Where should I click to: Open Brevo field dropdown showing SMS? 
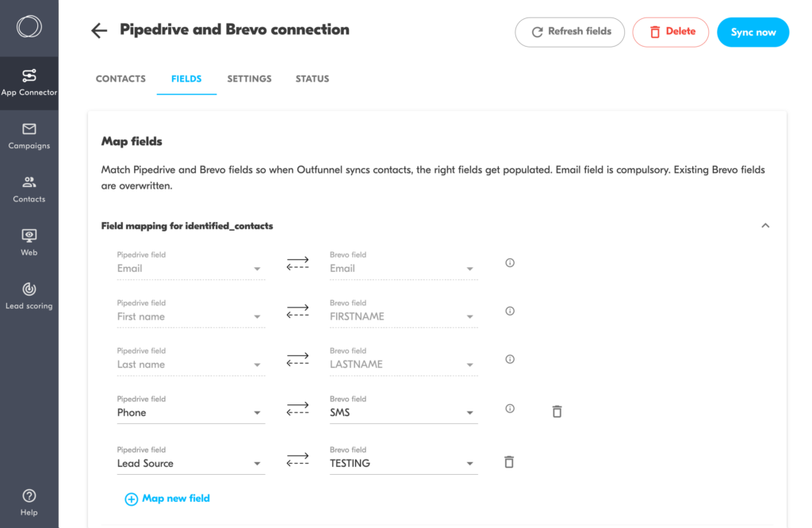coord(403,413)
